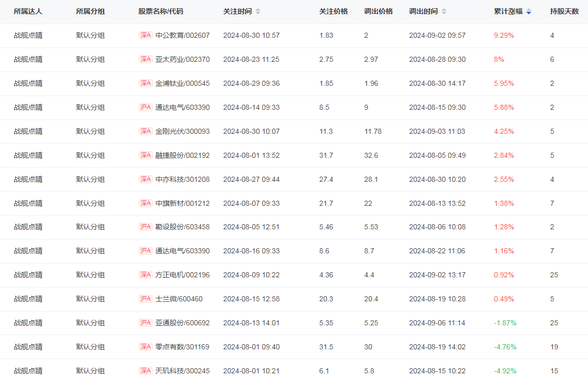The image size is (588, 382).
Task: Click exit time 2024-08-19 14:02
Action: [437, 347]
